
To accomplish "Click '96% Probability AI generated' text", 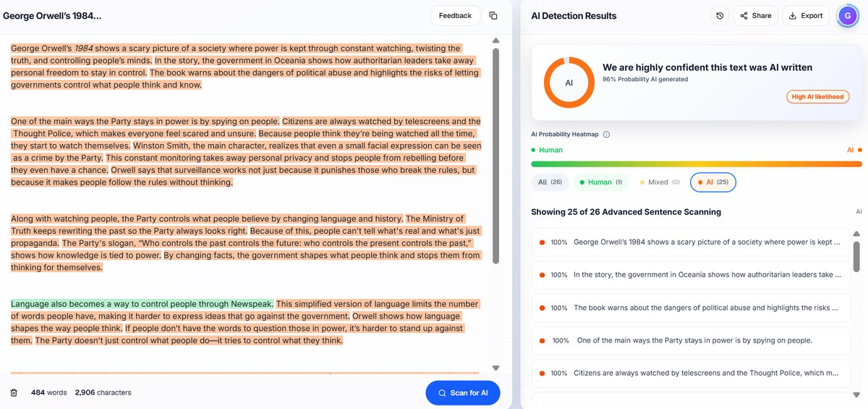I will click(x=645, y=80).
